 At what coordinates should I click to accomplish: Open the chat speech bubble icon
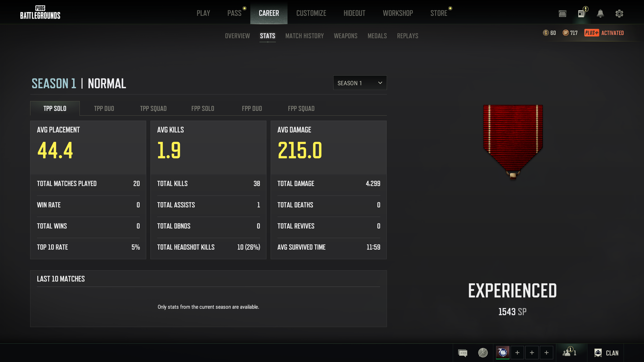click(x=463, y=353)
